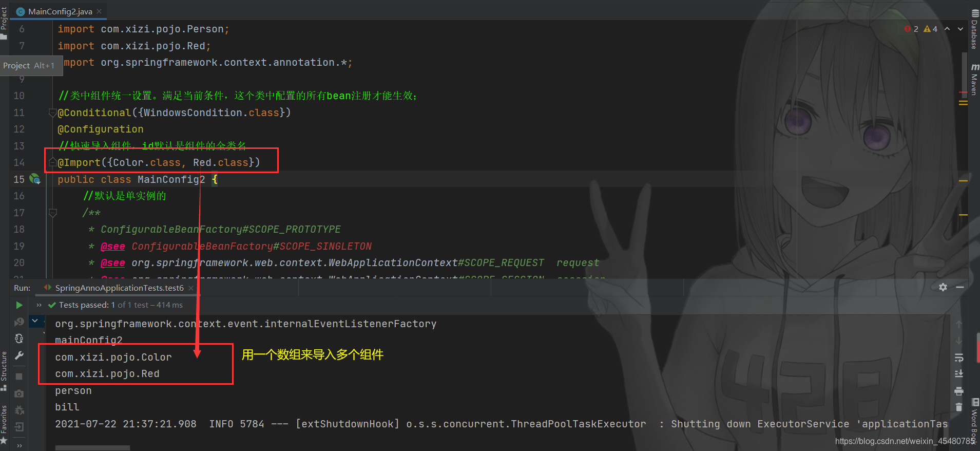The height and width of the screenshot is (451, 980).
Task: Click the Tests passed status text
Action: click(121, 305)
